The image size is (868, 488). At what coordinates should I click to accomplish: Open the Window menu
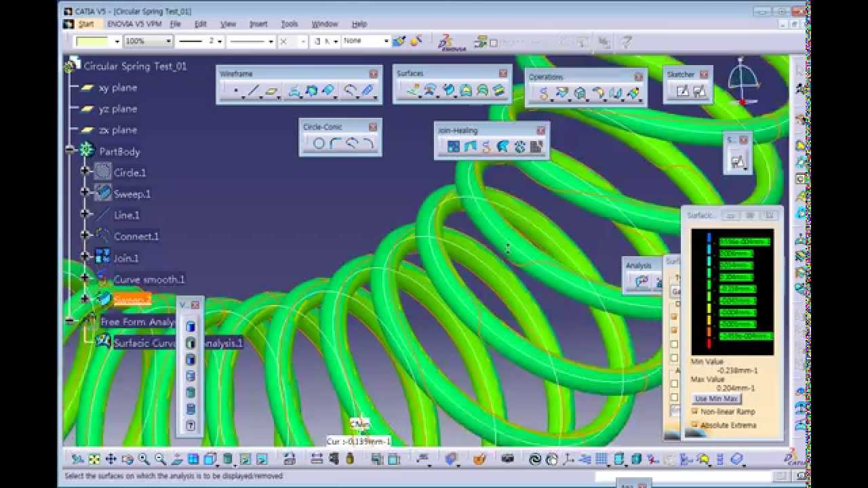(x=325, y=24)
